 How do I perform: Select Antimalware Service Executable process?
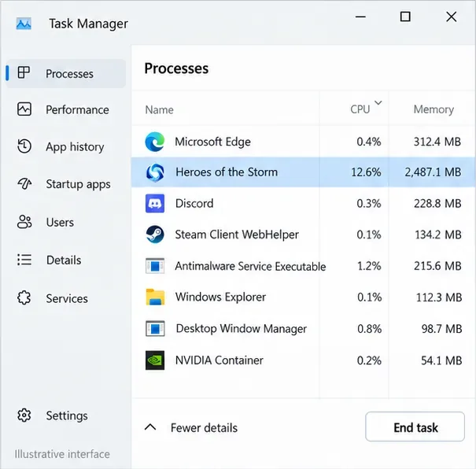tap(304, 266)
